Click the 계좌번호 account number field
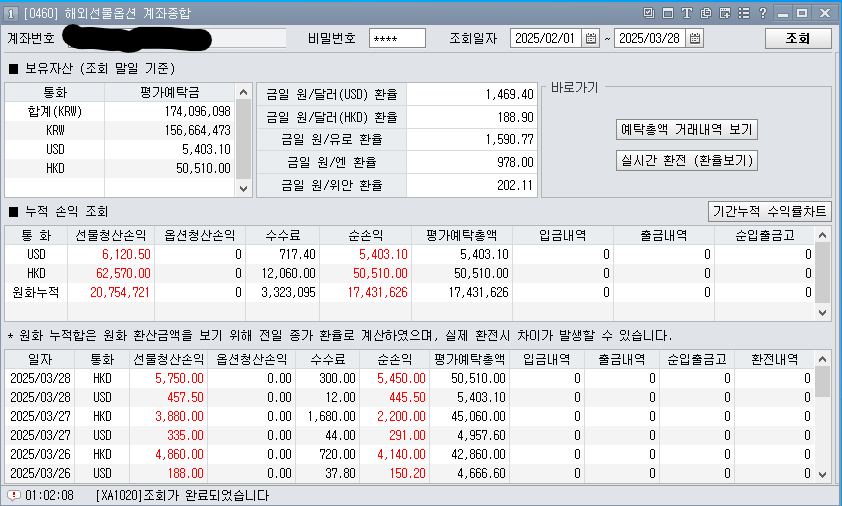This screenshot has height=506, width=842. point(175,38)
